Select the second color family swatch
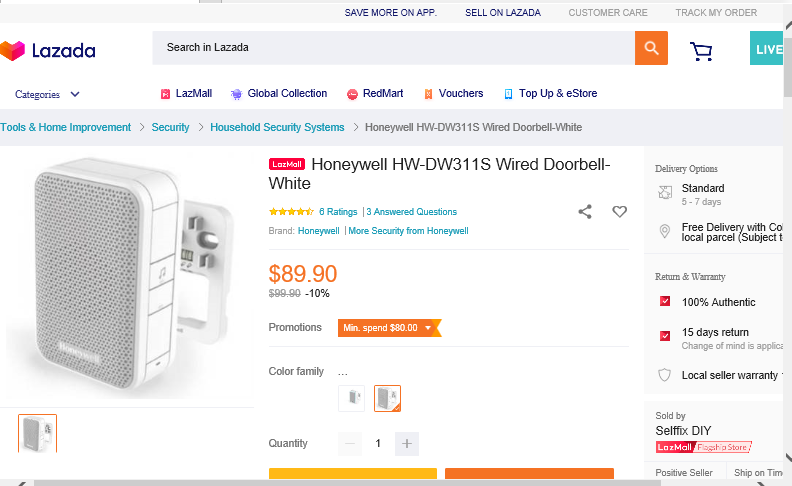The image size is (792, 486). click(x=387, y=398)
